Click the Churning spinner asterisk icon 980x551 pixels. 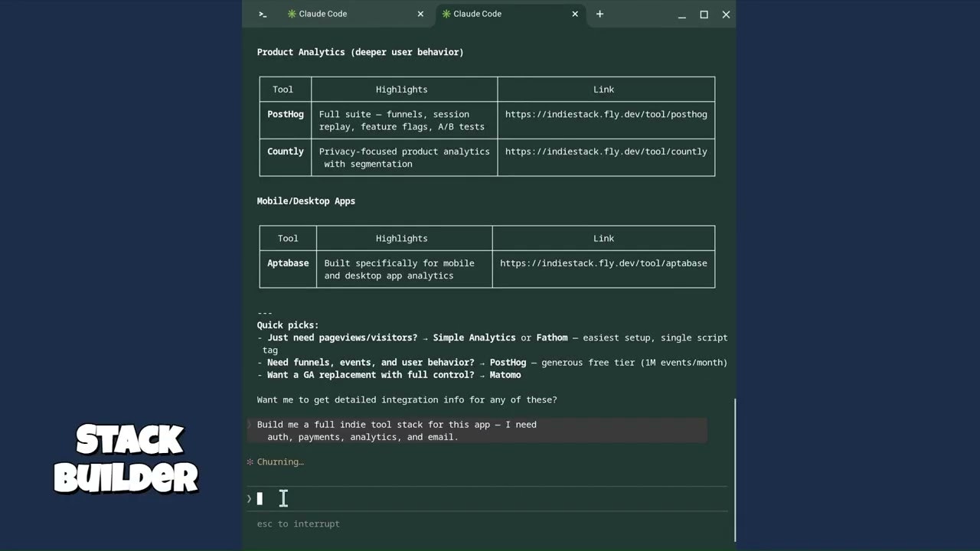[250, 462]
